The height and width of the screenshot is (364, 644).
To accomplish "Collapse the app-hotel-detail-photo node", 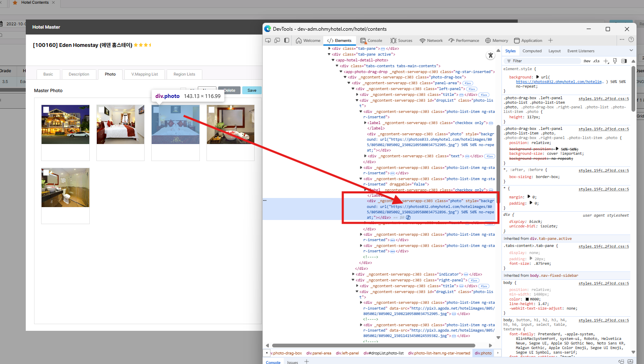I will (x=333, y=60).
